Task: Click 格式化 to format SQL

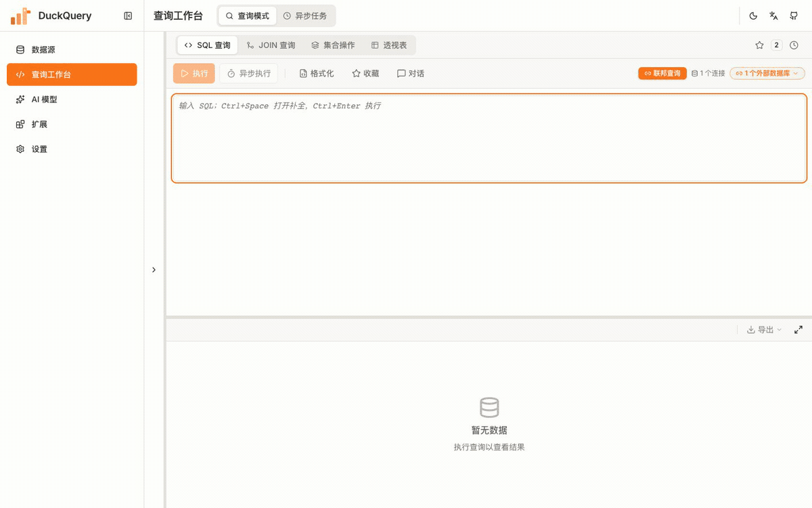Action: tap(317, 73)
